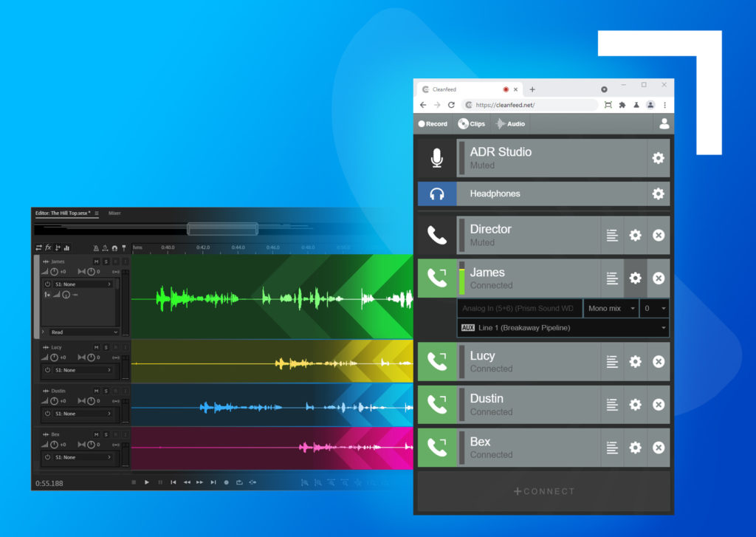Click Play in Audition transport
The height and width of the screenshot is (537, 756).
click(147, 482)
